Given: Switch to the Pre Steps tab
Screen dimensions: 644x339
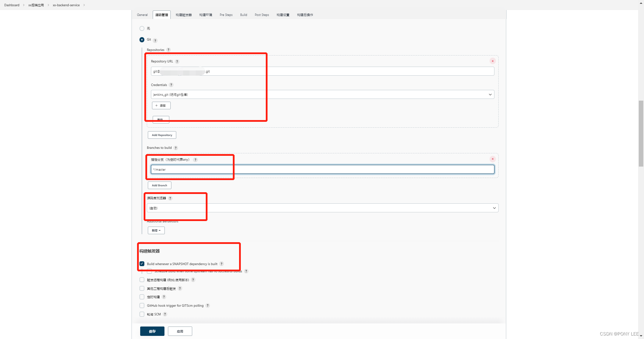Looking at the screenshot, I should [x=226, y=15].
